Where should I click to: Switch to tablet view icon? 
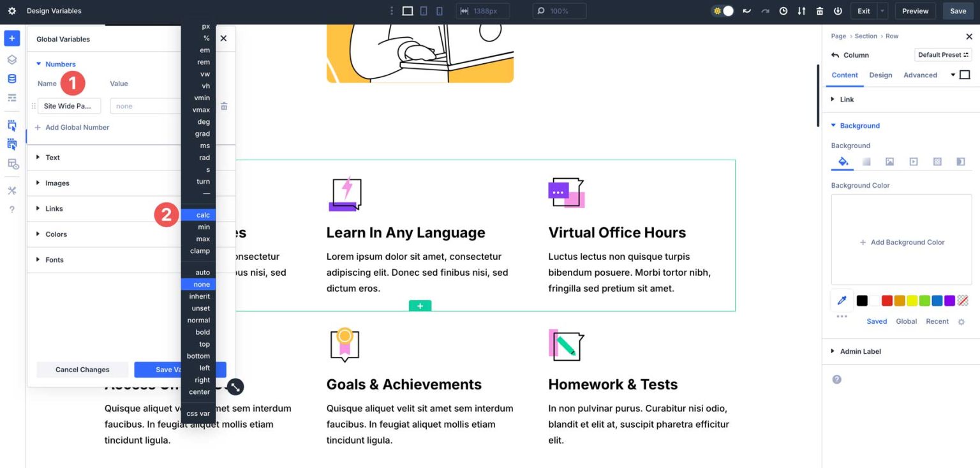424,11
